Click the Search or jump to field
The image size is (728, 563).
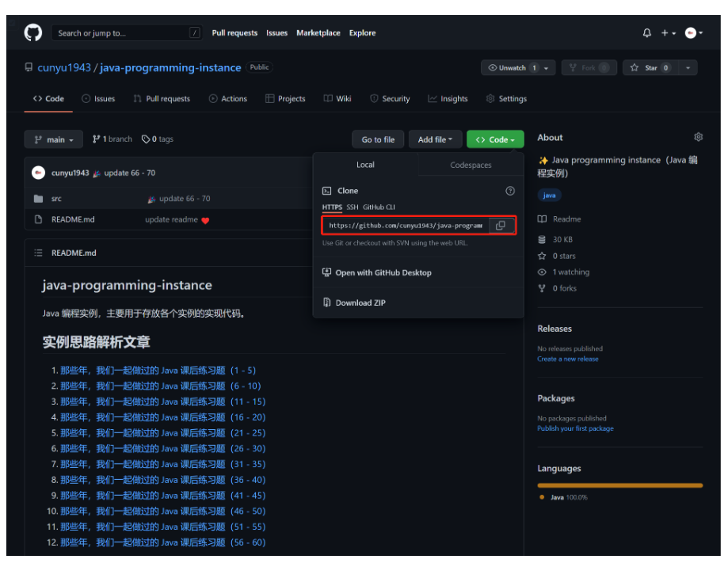click(x=127, y=33)
